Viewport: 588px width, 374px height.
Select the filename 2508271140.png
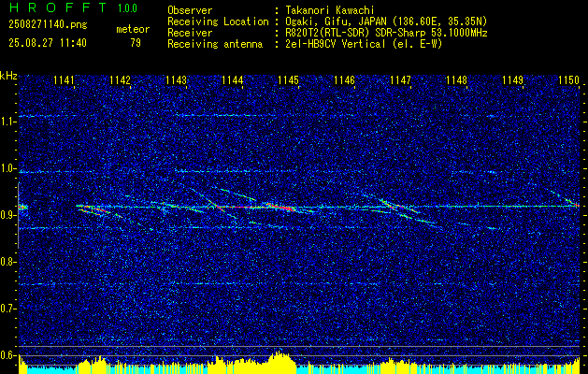coord(48,24)
